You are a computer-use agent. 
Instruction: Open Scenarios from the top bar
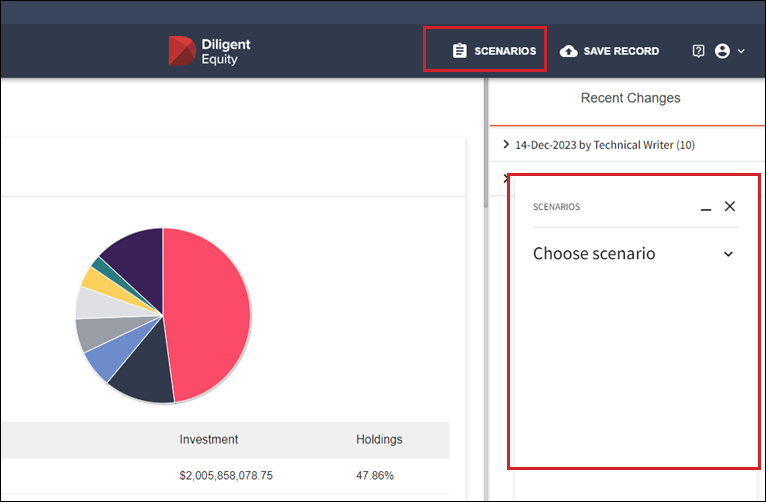(x=504, y=51)
